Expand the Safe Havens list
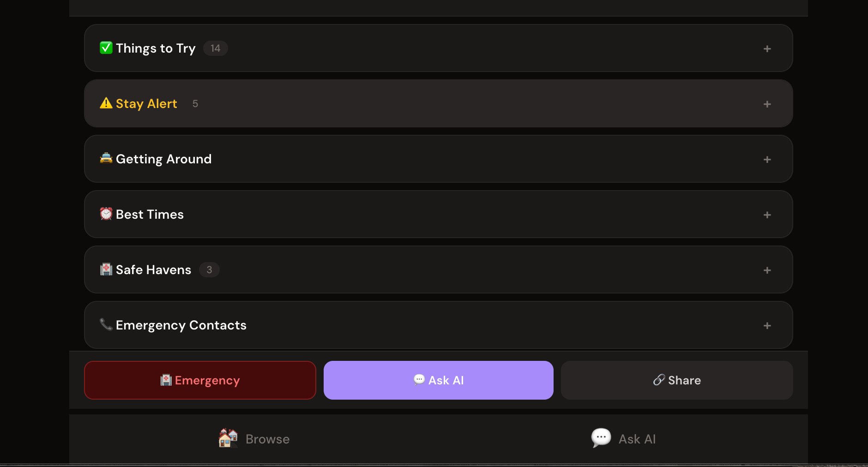Viewport: 868px width, 467px height. coord(767,270)
